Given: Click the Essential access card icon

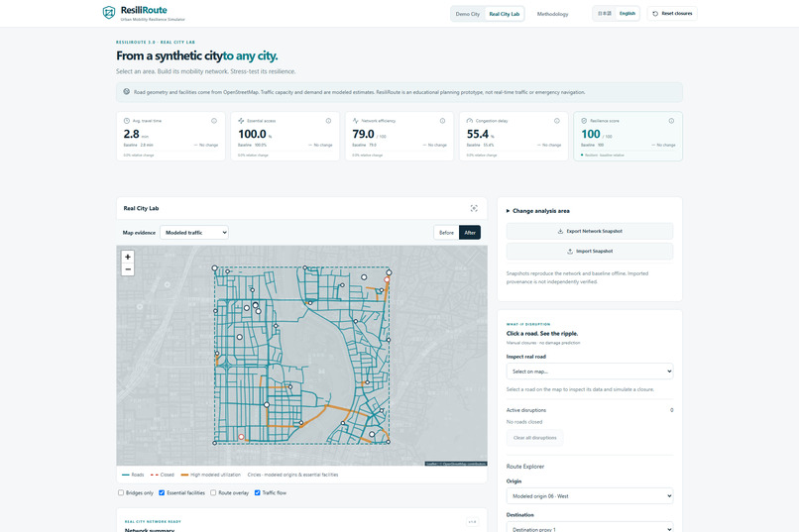Looking at the screenshot, I should click(x=241, y=121).
